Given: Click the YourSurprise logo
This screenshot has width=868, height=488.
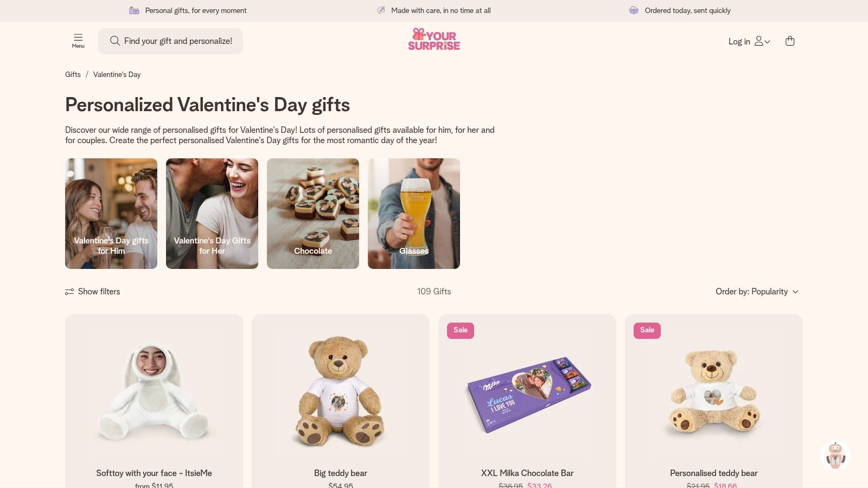Looking at the screenshot, I should (x=434, y=39).
